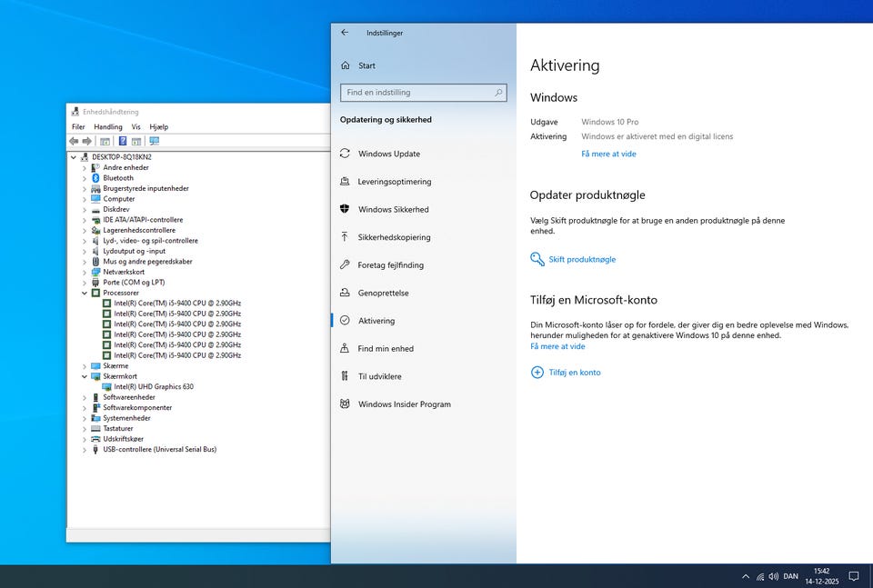Click the Start home icon in settings

tap(345, 65)
